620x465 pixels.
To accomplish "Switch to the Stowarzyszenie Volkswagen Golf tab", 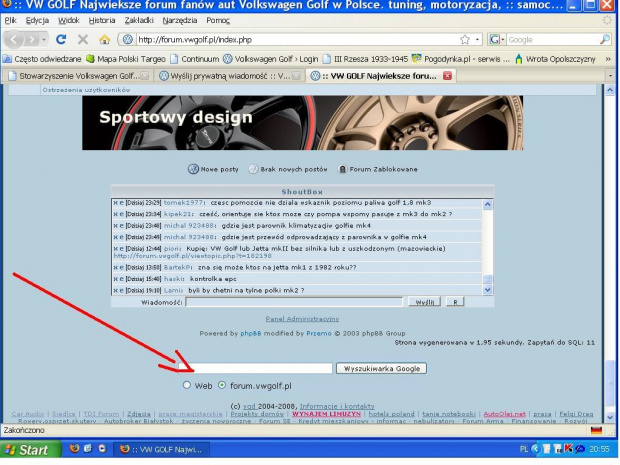I will click(78, 76).
